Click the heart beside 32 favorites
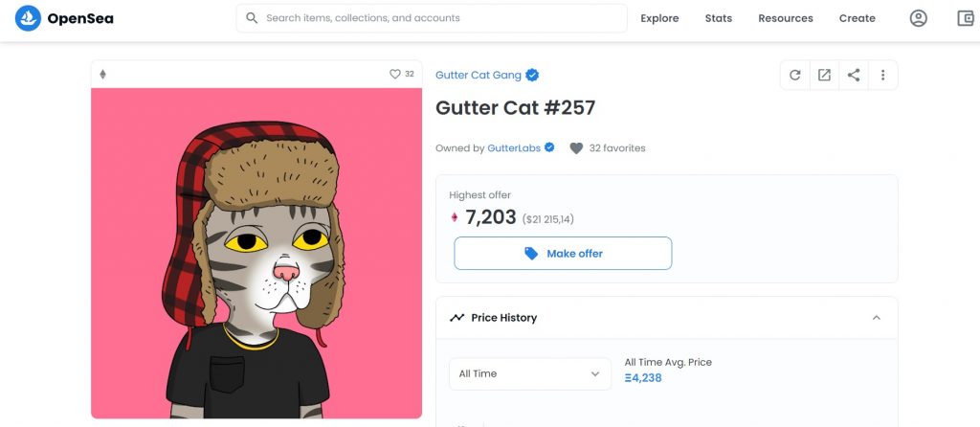The height and width of the screenshot is (427, 980). [576, 148]
